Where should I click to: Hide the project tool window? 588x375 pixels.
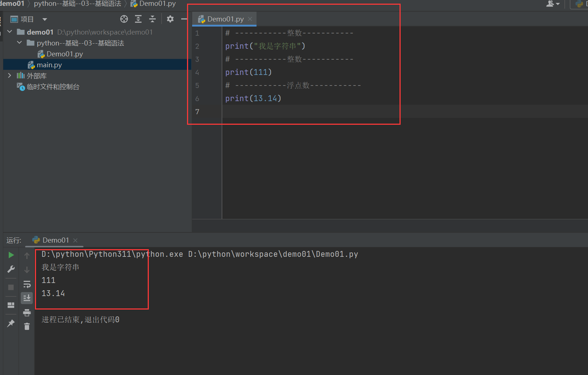pos(184,19)
